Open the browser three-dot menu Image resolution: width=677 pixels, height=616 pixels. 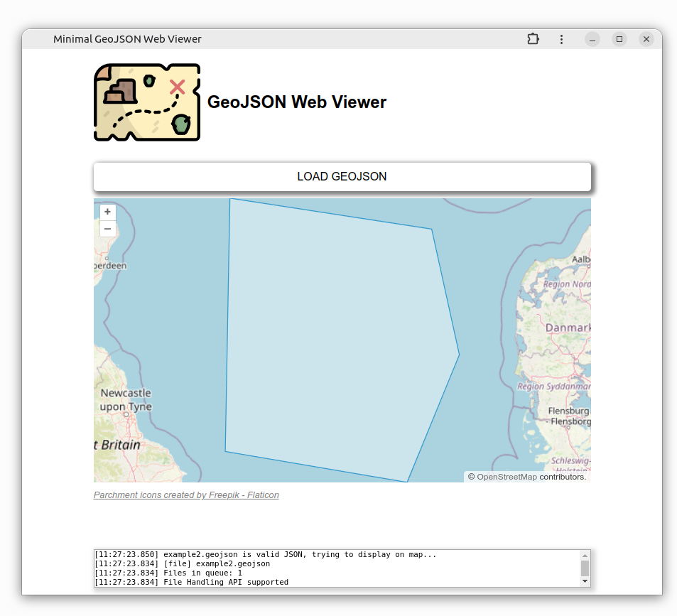561,39
